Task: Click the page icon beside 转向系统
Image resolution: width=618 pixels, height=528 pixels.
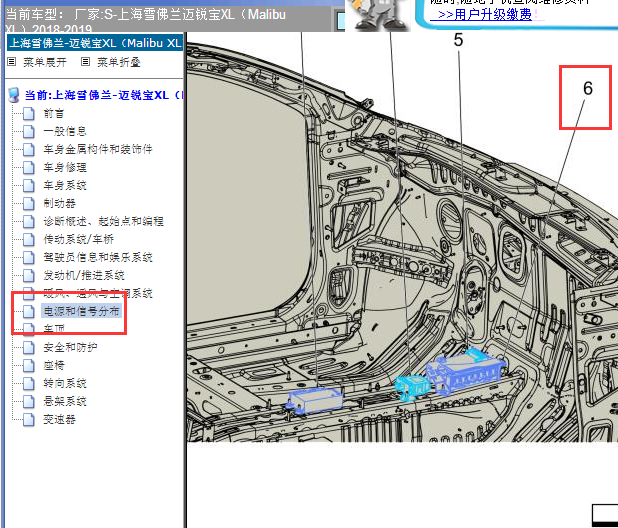Action: pyautogui.click(x=28, y=383)
